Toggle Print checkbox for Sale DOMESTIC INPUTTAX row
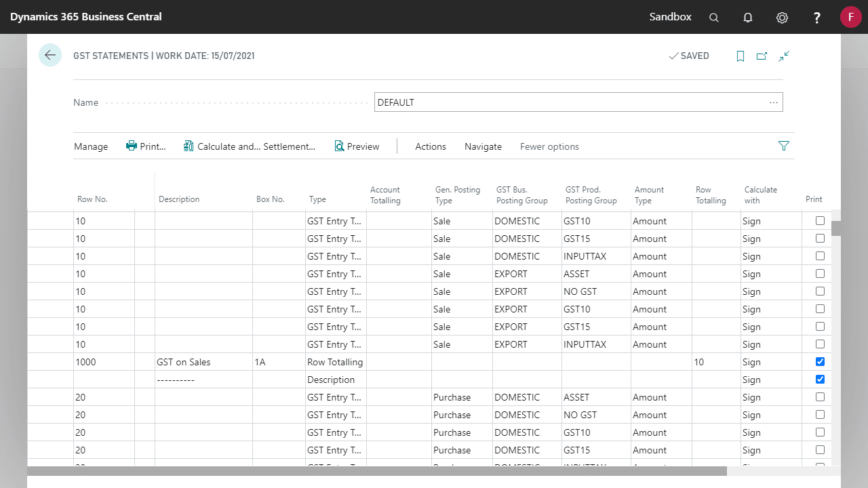 click(820, 256)
